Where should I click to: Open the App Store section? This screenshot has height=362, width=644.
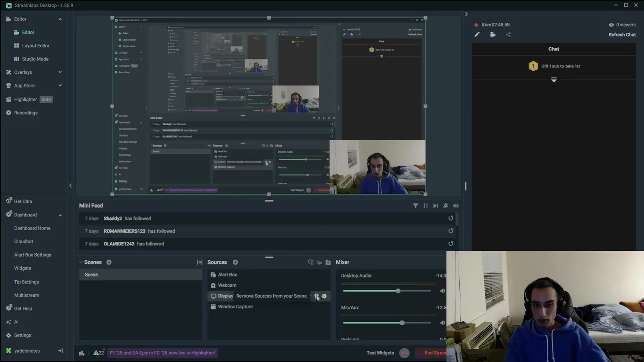(x=24, y=86)
